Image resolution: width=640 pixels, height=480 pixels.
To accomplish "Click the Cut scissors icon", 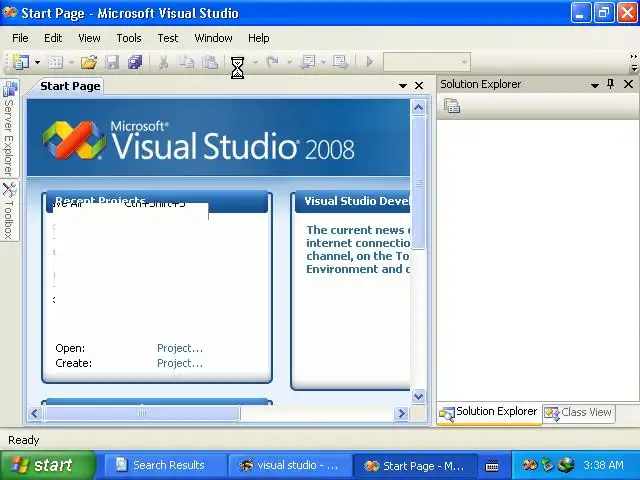I will point(163,62).
